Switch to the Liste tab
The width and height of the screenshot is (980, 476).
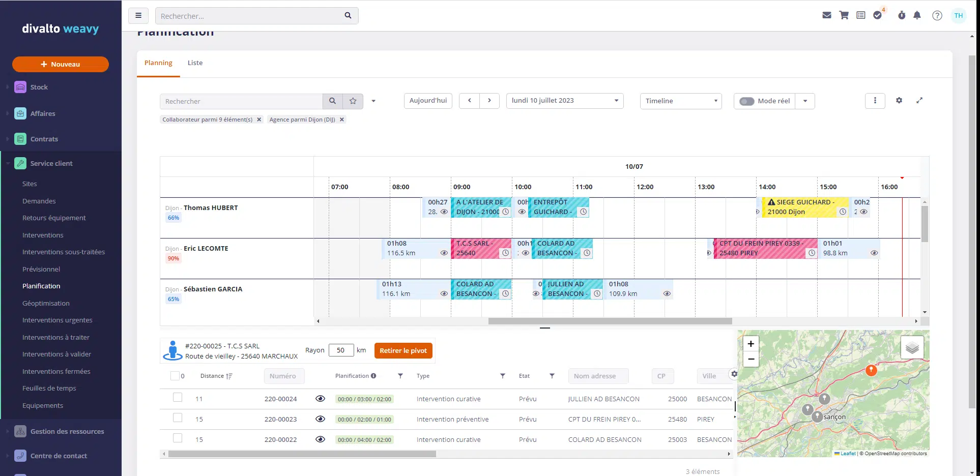(x=195, y=63)
